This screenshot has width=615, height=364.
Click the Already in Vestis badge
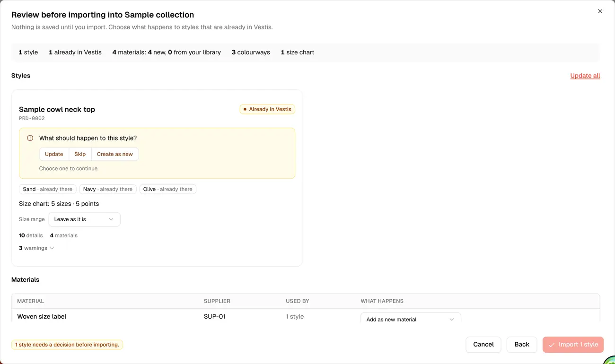(267, 109)
